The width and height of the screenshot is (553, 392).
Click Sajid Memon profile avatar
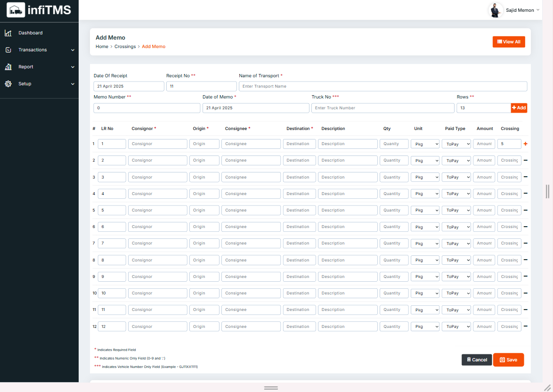pyautogui.click(x=495, y=10)
